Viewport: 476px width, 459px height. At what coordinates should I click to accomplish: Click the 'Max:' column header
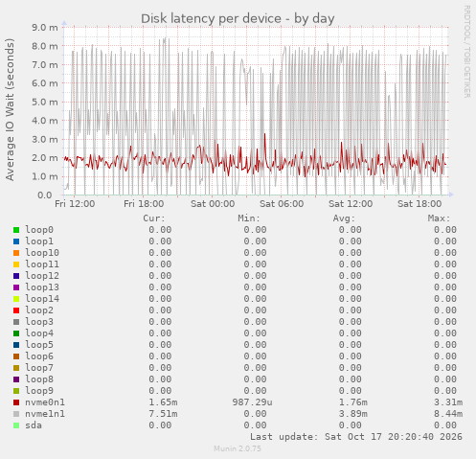pyautogui.click(x=440, y=218)
